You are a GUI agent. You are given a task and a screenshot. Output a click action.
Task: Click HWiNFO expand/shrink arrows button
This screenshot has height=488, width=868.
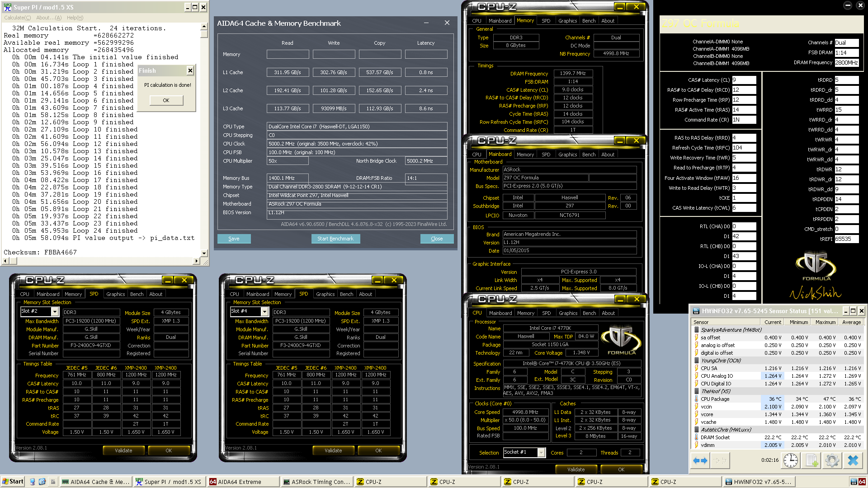point(700,460)
